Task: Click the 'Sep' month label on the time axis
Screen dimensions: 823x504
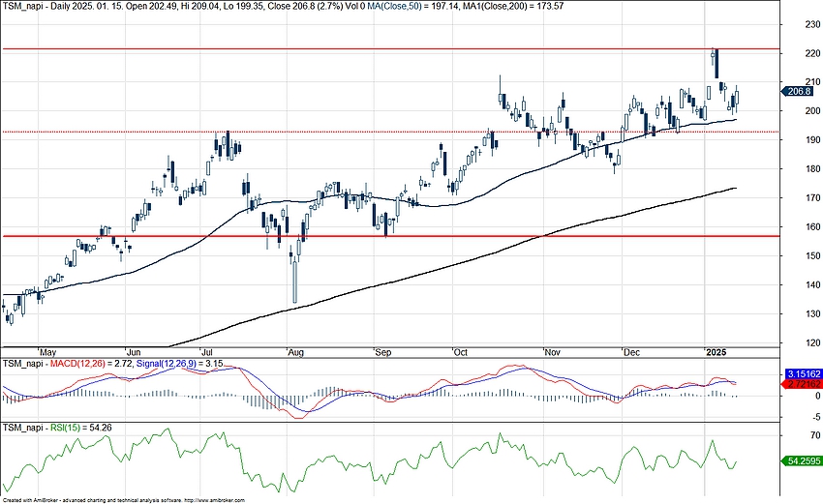Action: click(x=382, y=352)
